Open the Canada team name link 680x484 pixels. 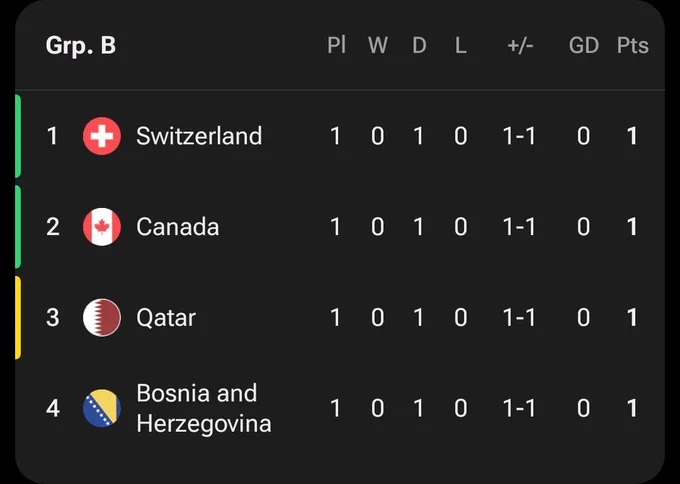[x=178, y=227]
